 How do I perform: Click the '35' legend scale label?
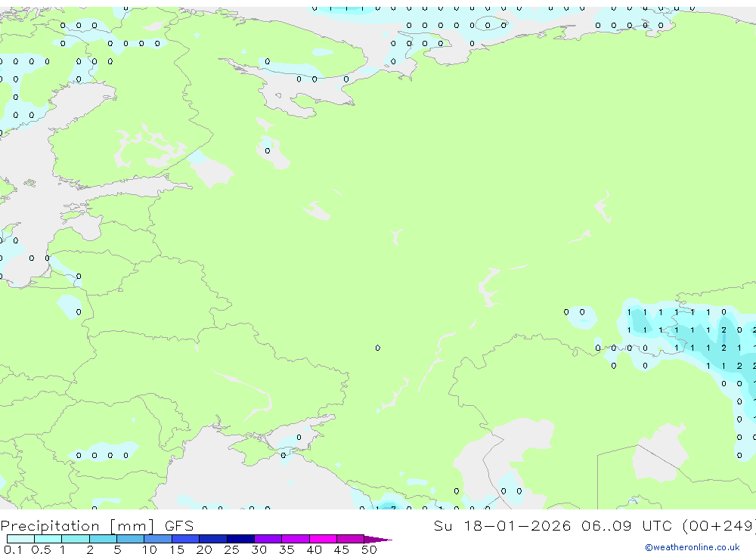(x=287, y=549)
